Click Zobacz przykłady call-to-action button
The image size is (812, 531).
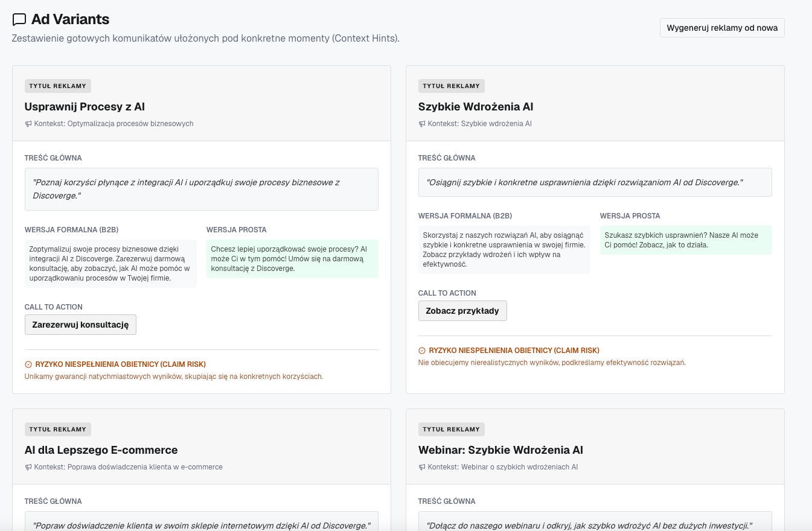tap(462, 311)
